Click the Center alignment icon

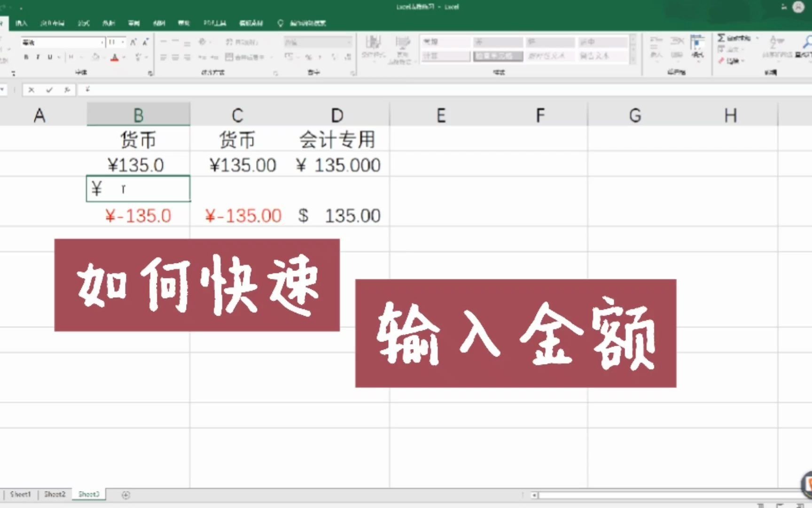point(175,57)
